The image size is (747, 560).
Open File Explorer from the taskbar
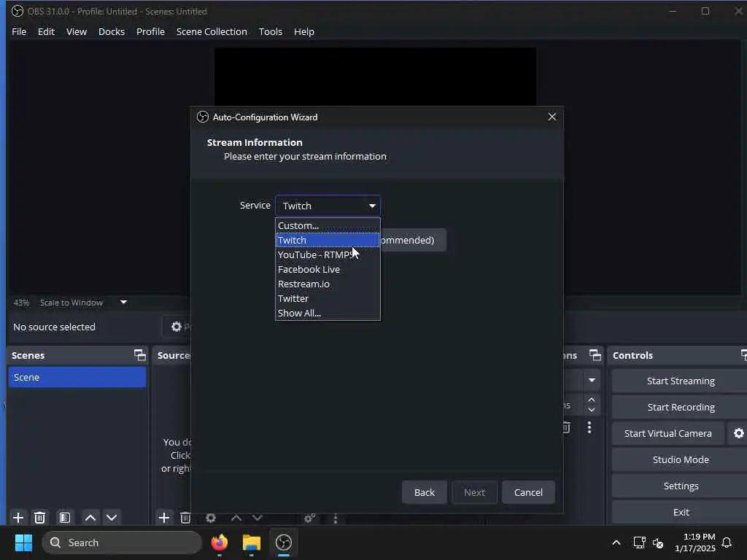(252, 542)
